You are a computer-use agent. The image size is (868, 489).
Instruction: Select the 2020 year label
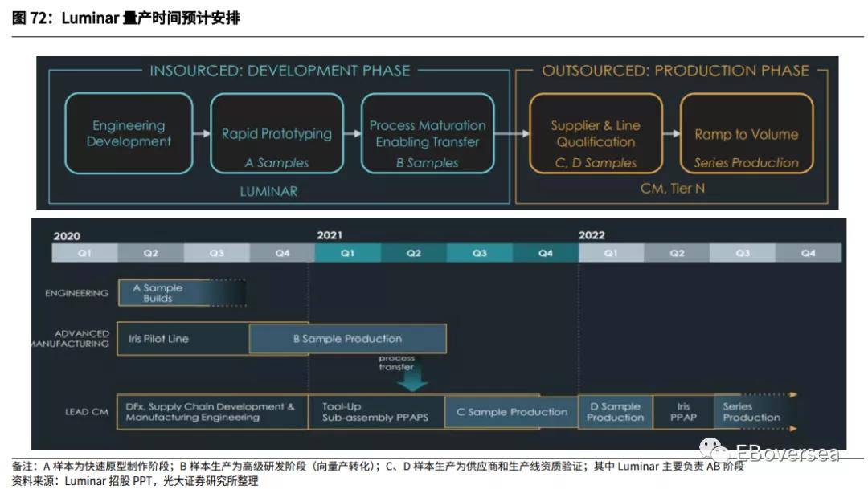[67, 236]
